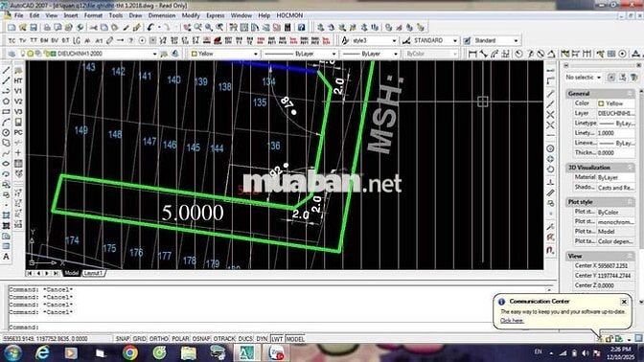Toggle DUCS in status bar

[x=245, y=339]
